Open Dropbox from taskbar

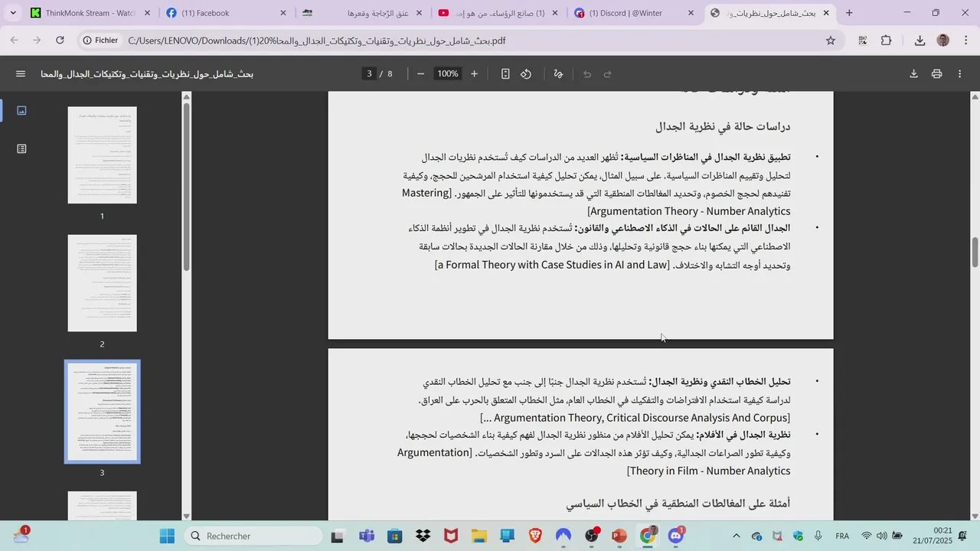point(423,536)
